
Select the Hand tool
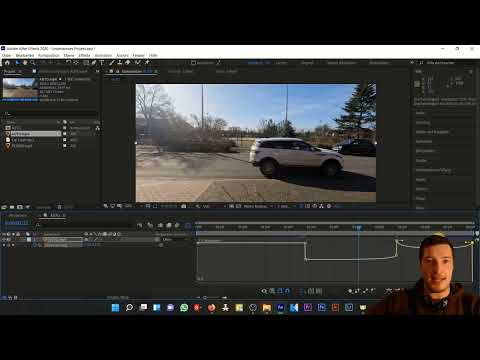[25, 63]
